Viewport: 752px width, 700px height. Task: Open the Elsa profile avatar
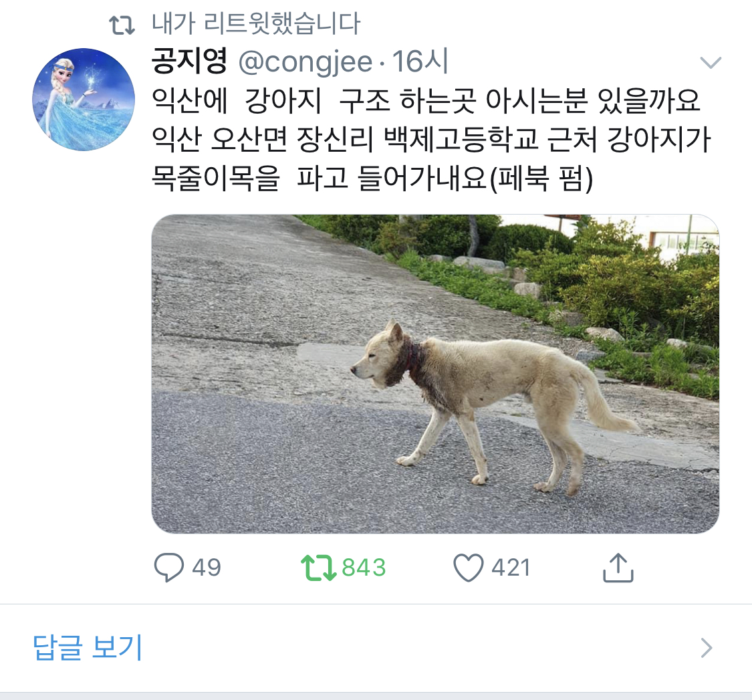click(x=84, y=100)
